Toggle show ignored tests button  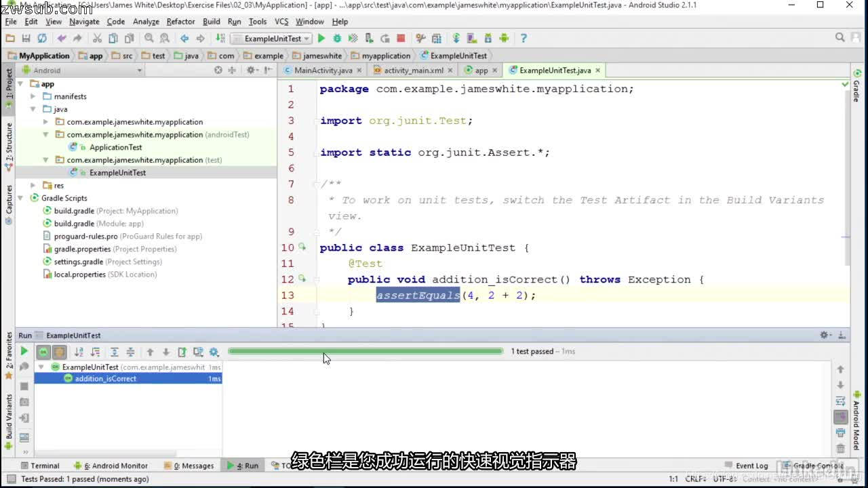[x=60, y=352]
